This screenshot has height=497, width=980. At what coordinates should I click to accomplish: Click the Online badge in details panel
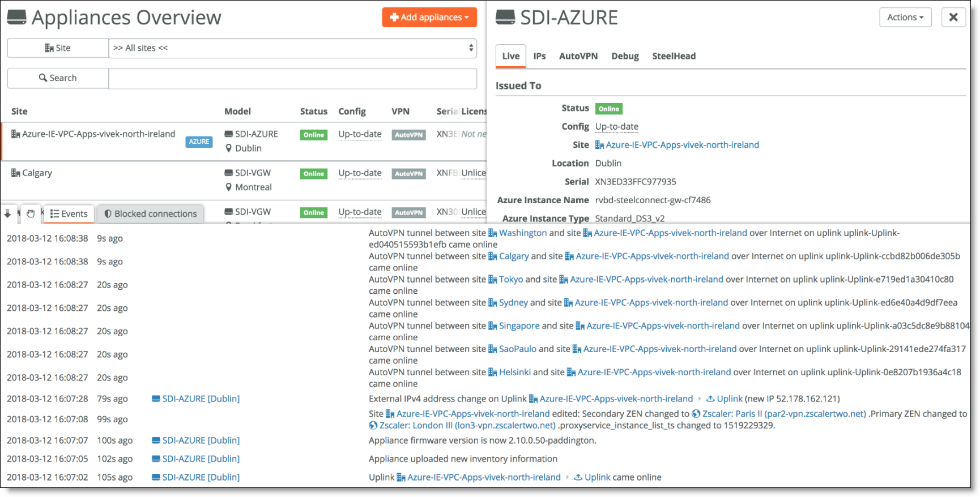pos(608,109)
